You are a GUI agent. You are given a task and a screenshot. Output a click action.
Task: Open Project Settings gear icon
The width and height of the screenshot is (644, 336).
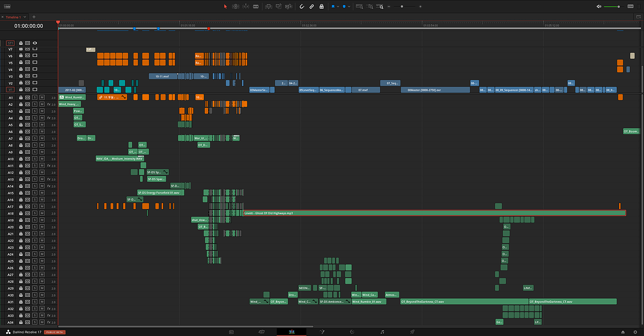pyautogui.click(x=635, y=332)
